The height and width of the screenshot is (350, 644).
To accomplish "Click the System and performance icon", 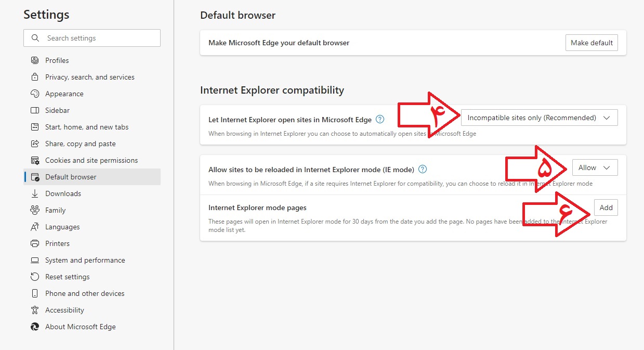I will (35, 260).
